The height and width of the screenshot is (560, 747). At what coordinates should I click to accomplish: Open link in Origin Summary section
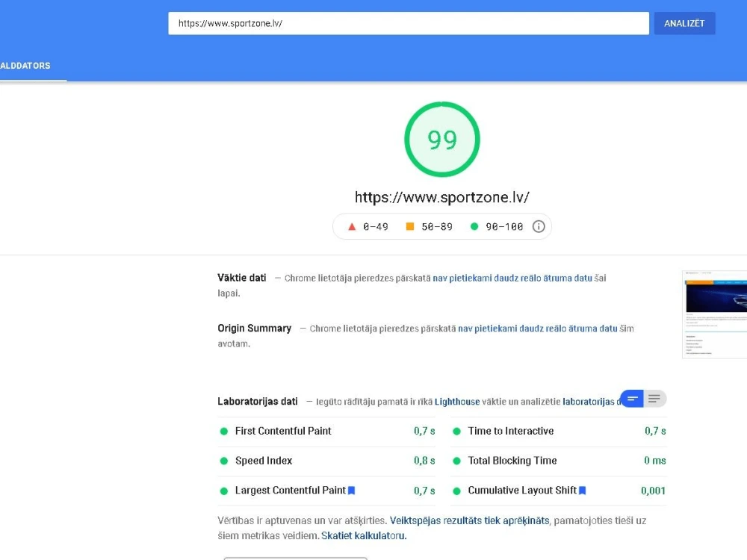537,329
